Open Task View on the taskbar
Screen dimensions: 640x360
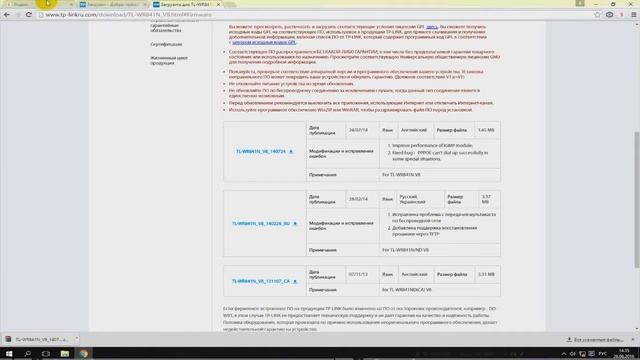tap(46, 353)
